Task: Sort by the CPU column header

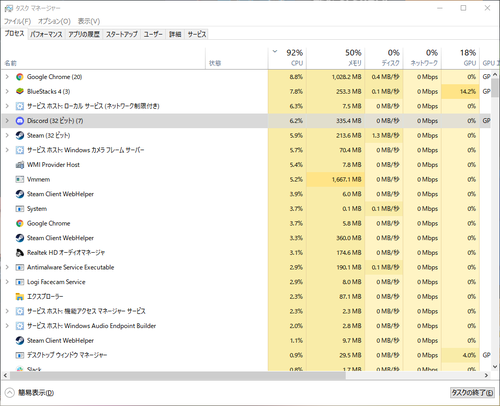Action: 287,58
